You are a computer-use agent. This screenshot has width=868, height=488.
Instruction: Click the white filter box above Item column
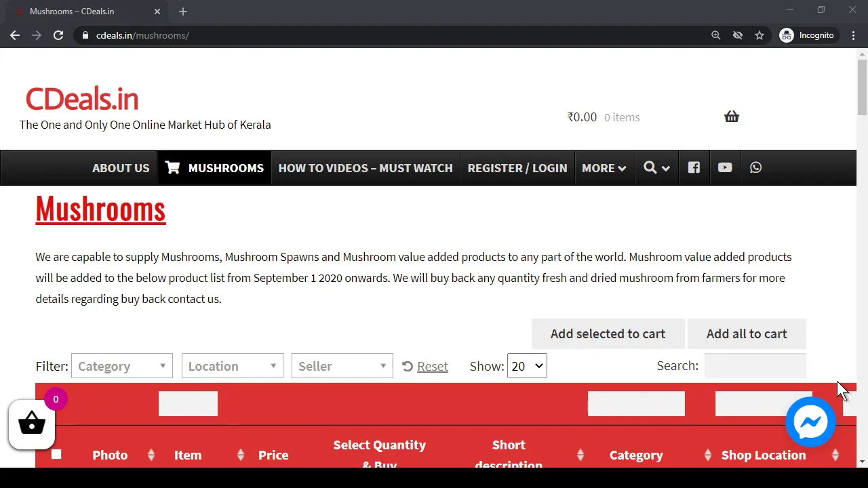pos(188,404)
